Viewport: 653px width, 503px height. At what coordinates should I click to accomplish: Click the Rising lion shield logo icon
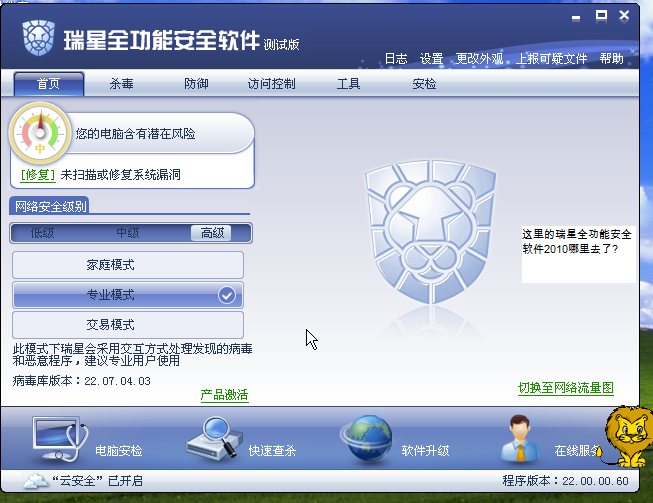pyautogui.click(x=38, y=38)
